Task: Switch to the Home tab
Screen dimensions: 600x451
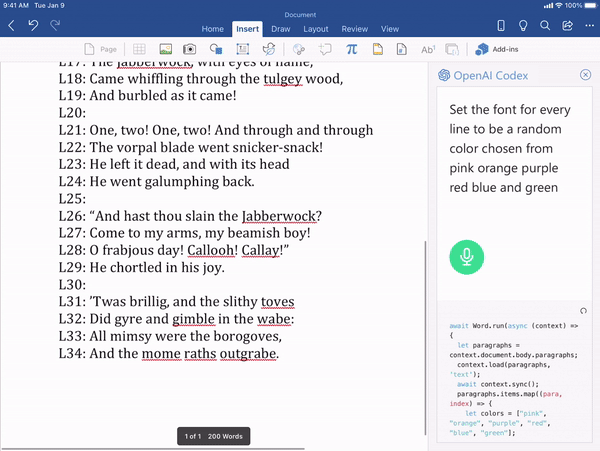Action: [212, 29]
